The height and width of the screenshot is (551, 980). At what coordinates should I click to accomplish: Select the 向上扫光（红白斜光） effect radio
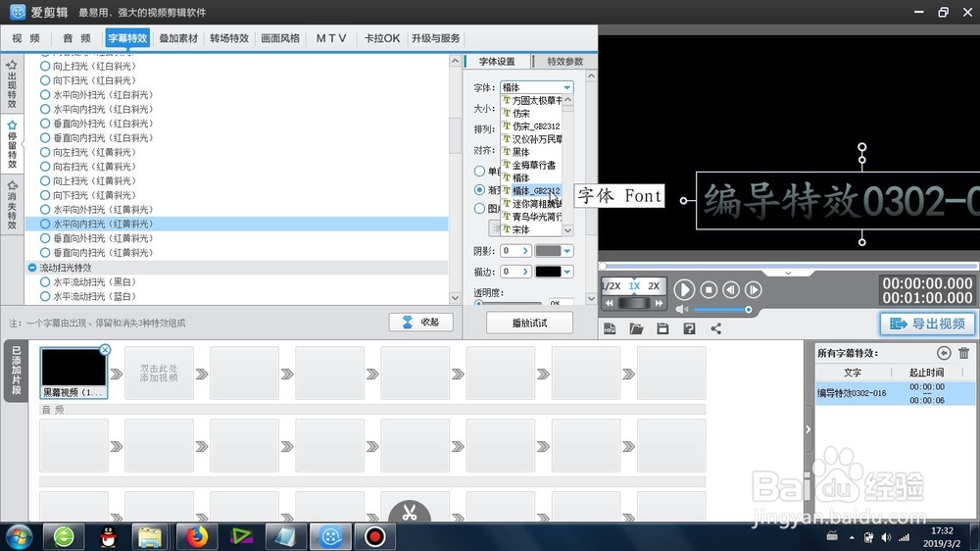(45, 67)
